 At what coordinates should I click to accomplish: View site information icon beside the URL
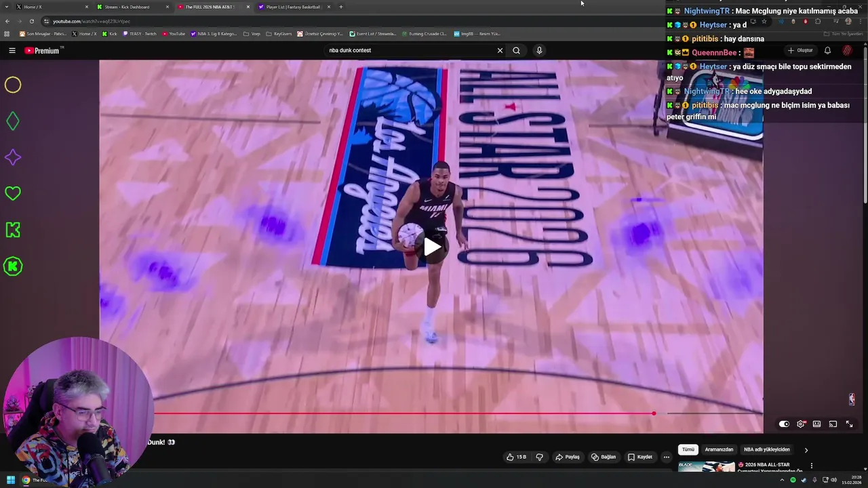(46, 21)
